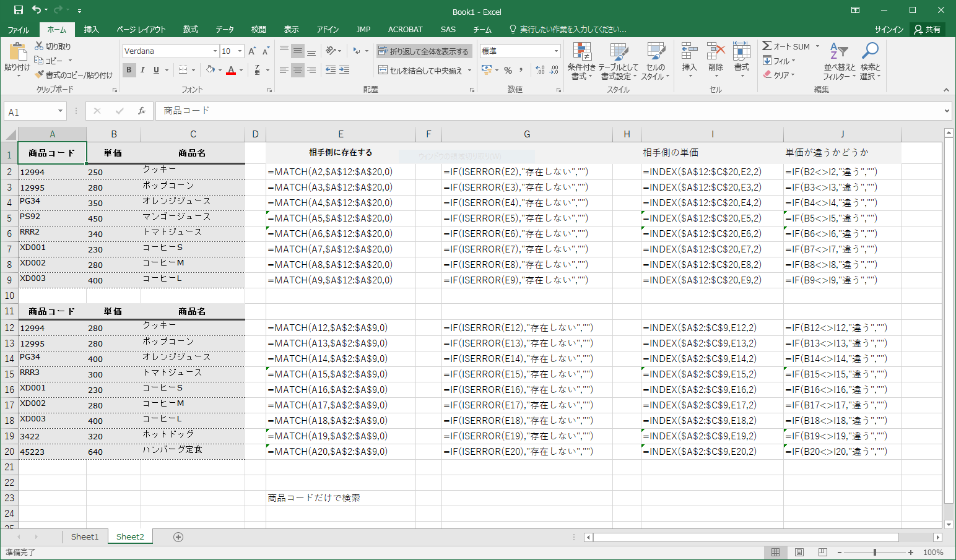This screenshot has height=560, width=956.
Task: Click the Sort and Filter icon
Action: click(x=838, y=51)
